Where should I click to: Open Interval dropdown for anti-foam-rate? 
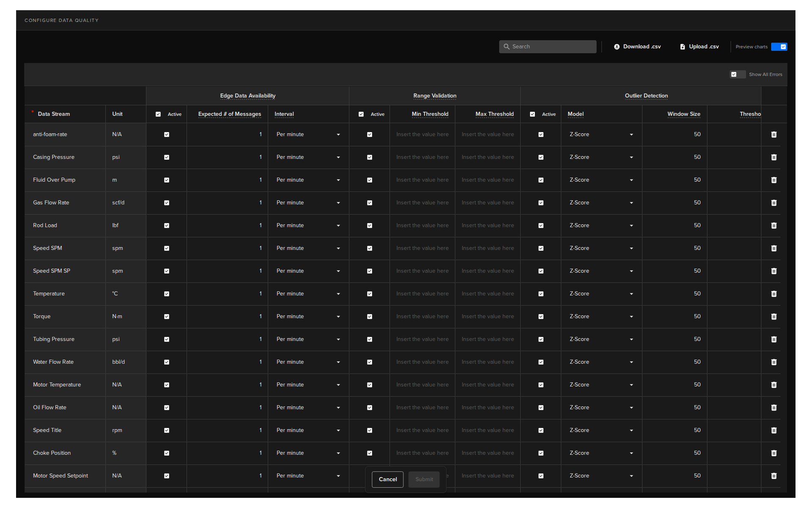308,135
